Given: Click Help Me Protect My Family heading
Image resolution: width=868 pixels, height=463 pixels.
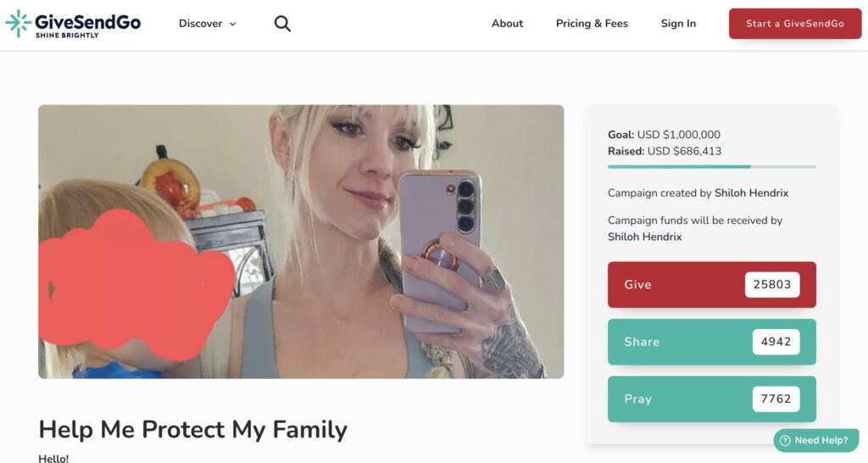Looking at the screenshot, I should tap(192, 430).
